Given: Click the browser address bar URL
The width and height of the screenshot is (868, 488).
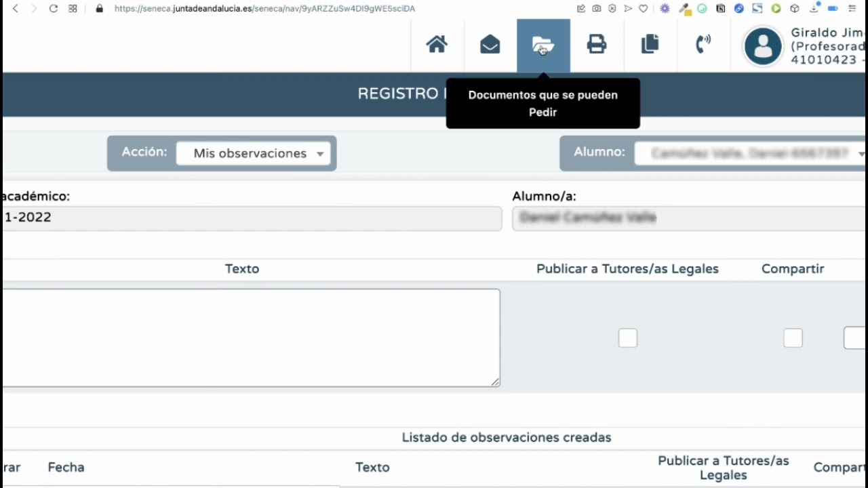Looking at the screenshot, I should pyautogui.click(x=264, y=9).
